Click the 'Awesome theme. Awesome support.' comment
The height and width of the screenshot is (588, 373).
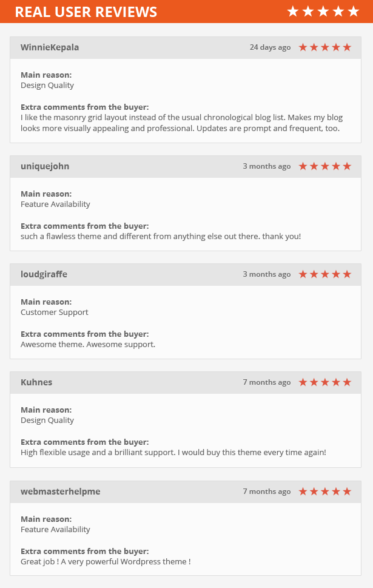click(88, 344)
